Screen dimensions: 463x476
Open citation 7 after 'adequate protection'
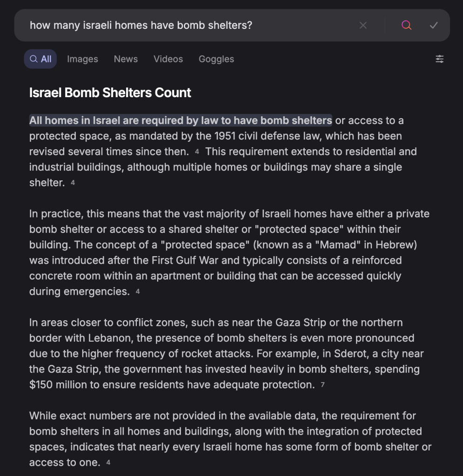pyautogui.click(x=322, y=385)
